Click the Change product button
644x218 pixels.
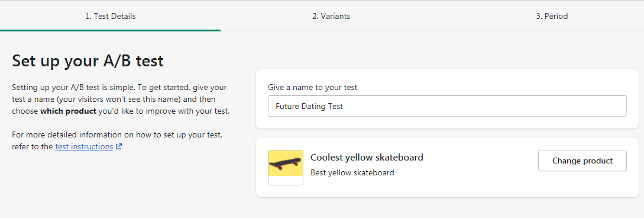pyautogui.click(x=582, y=161)
